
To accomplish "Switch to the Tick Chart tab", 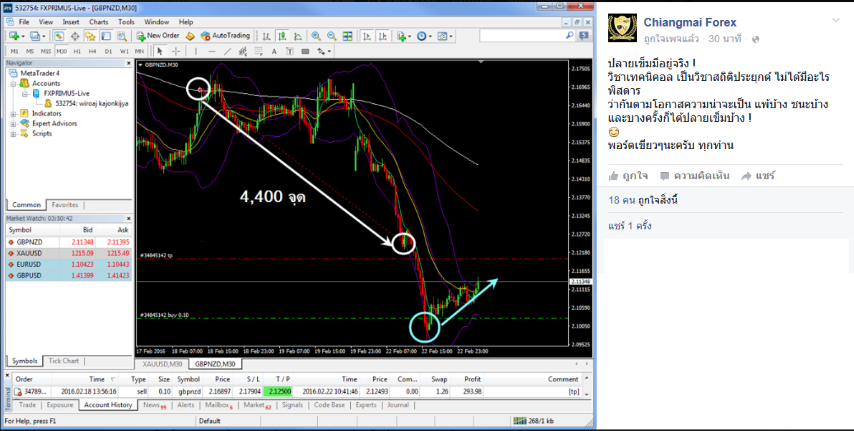I will point(64,361).
